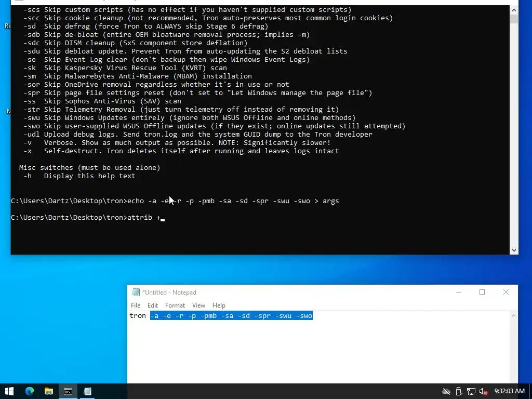This screenshot has height=399, width=532.
Task: Click the '-sor Skip OneDrive removal' line
Action: pos(156,85)
